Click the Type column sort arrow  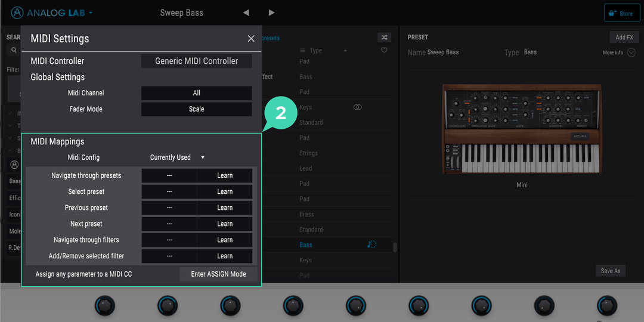(x=345, y=51)
